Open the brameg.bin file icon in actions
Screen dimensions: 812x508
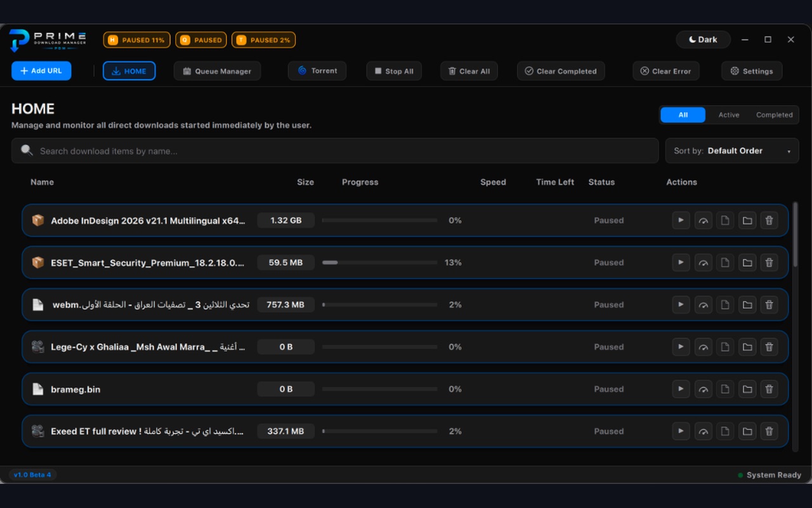tap(725, 389)
